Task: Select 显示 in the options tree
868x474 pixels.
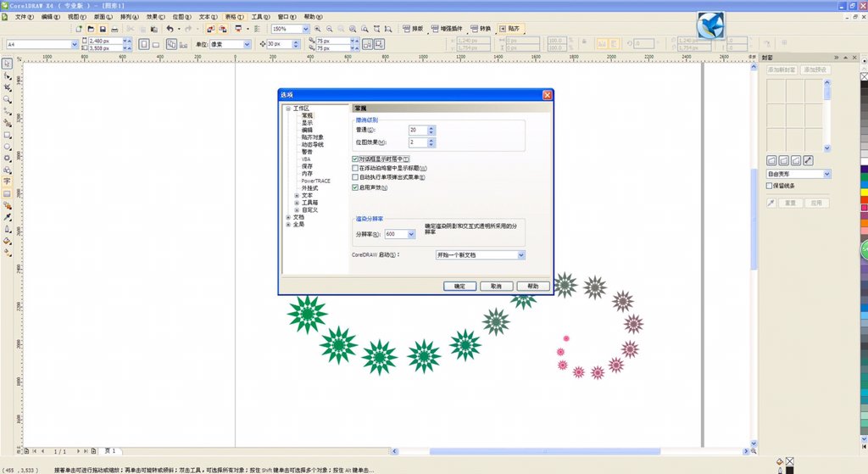Action: coord(307,123)
